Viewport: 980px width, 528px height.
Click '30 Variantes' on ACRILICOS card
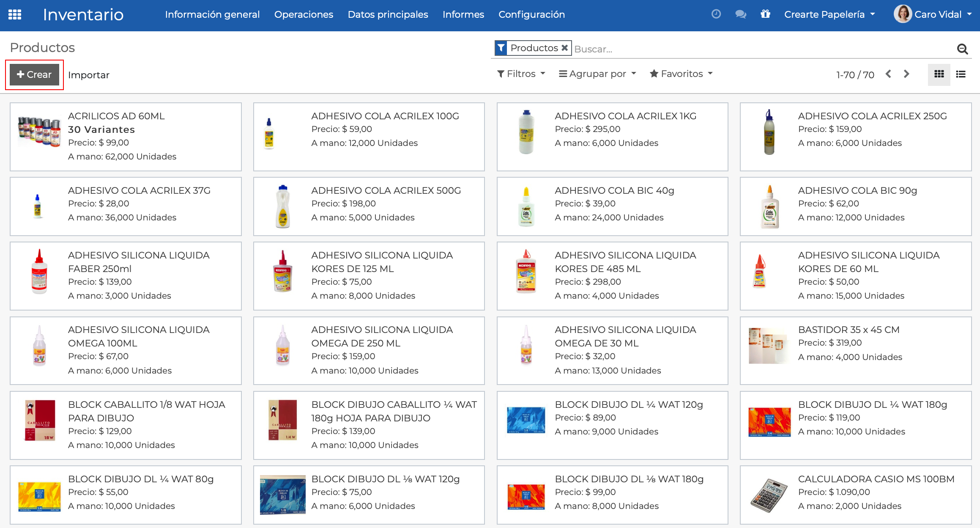pos(101,129)
